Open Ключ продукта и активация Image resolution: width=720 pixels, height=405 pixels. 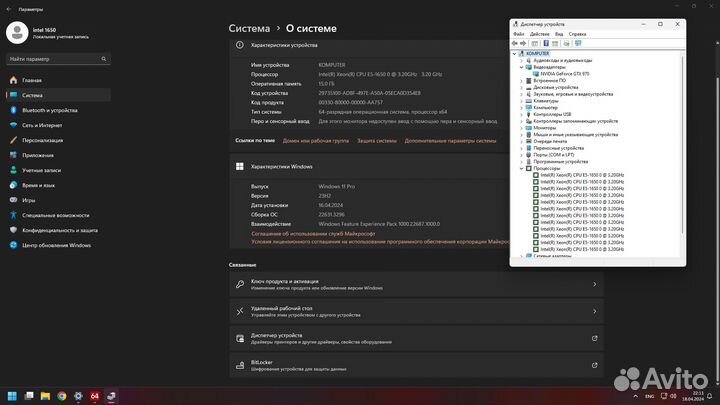coord(416,284)
